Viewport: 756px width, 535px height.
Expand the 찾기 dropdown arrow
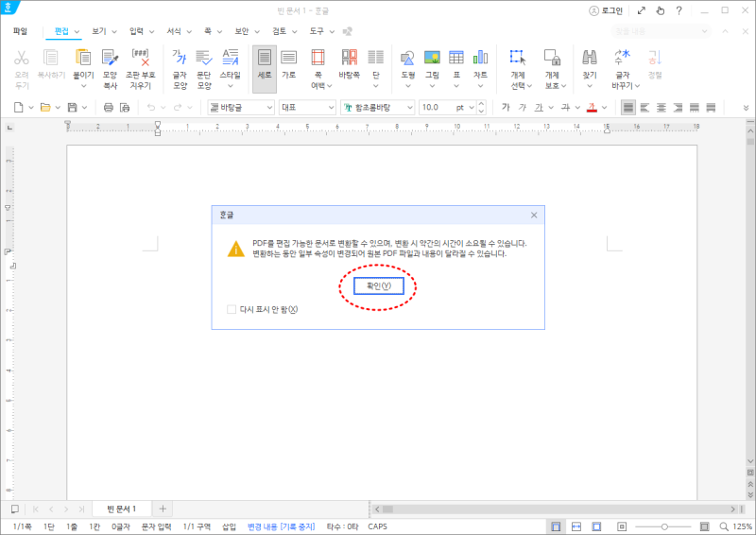coord(589,86)
